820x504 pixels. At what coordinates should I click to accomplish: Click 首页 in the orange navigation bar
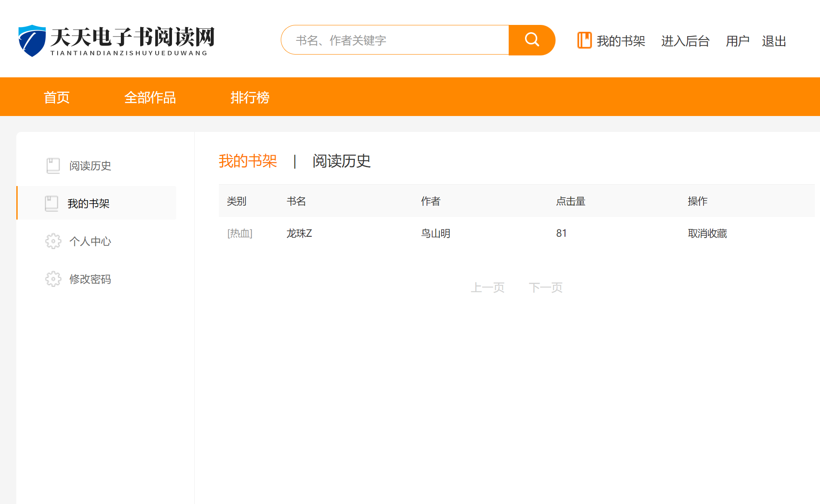(56, 97)
